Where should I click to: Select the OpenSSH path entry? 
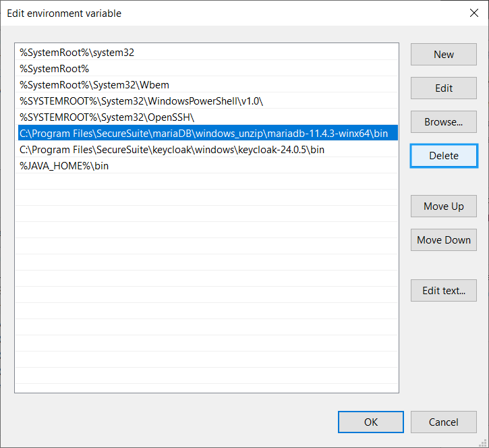(x=208, y=117)
